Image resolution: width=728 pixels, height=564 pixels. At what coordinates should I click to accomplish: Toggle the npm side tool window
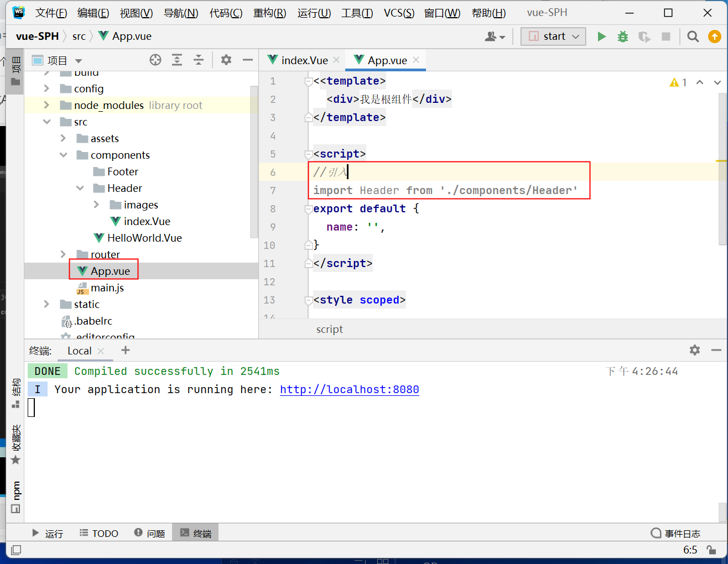click(x=15, y=497)
